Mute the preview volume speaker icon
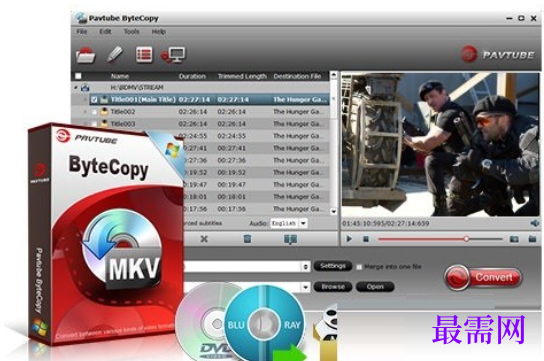 coord(534,223)
